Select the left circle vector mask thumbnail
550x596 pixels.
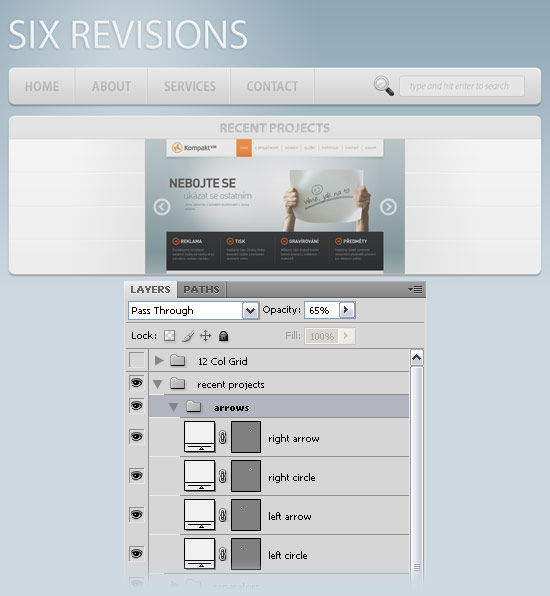pyautogui.click(x=246, y=554)
